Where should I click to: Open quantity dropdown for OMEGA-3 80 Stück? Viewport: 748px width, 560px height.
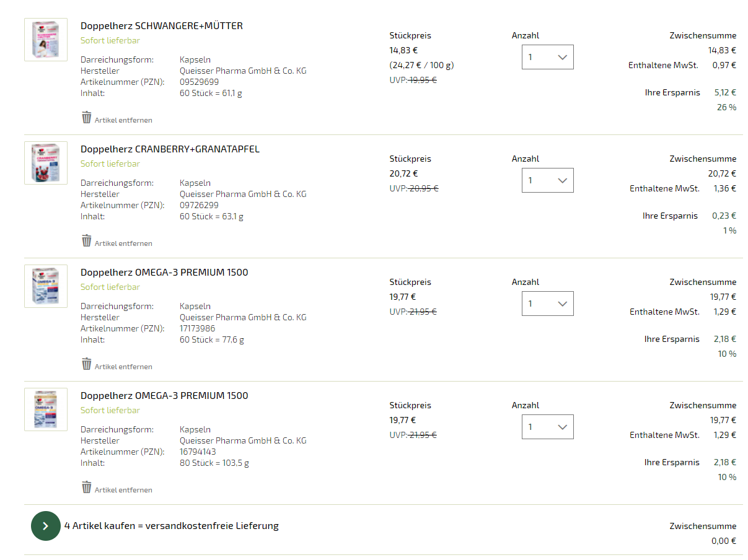click(548, 427)
